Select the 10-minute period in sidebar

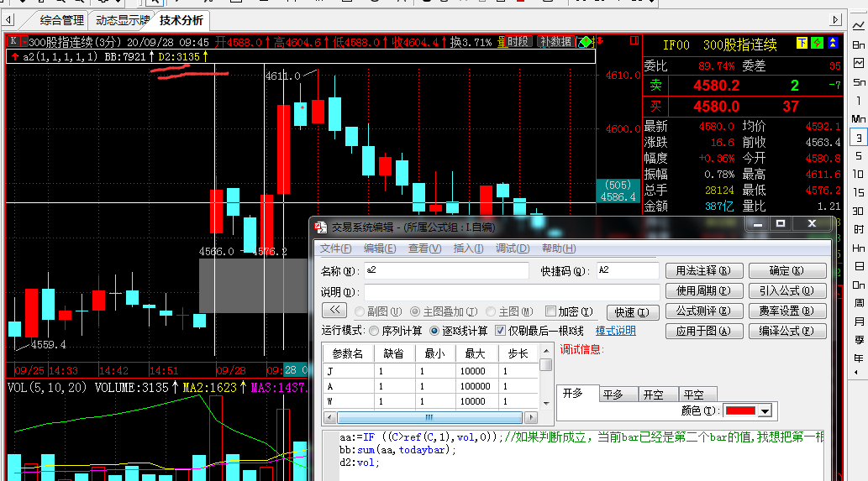coord(859,174)
